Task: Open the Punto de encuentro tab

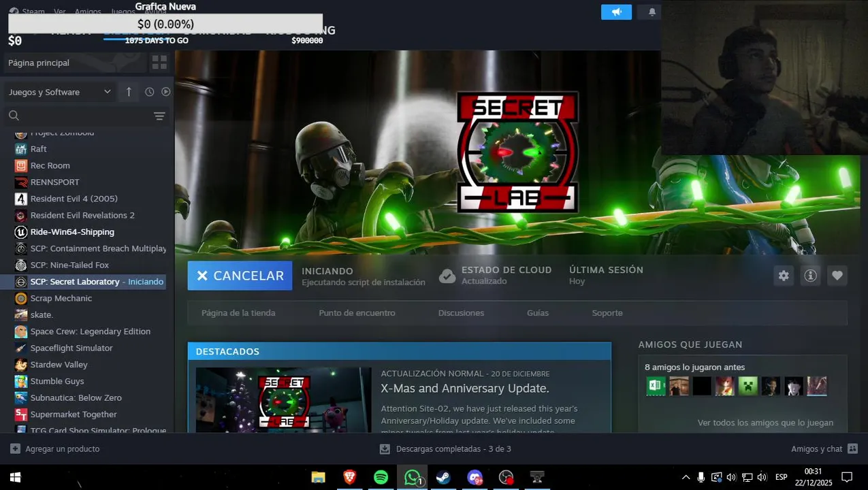Action: (357, 313)
